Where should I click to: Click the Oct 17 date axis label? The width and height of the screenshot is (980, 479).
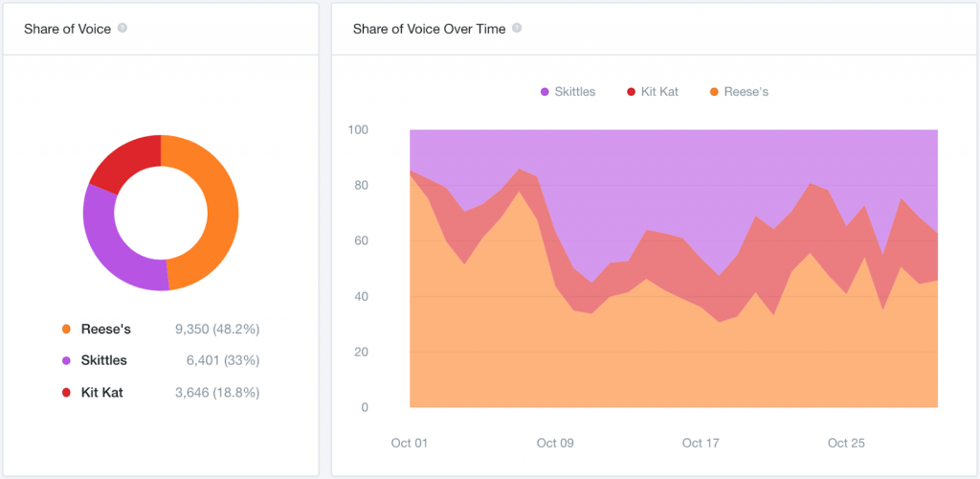pyautogui.click(x=701, y=444)
